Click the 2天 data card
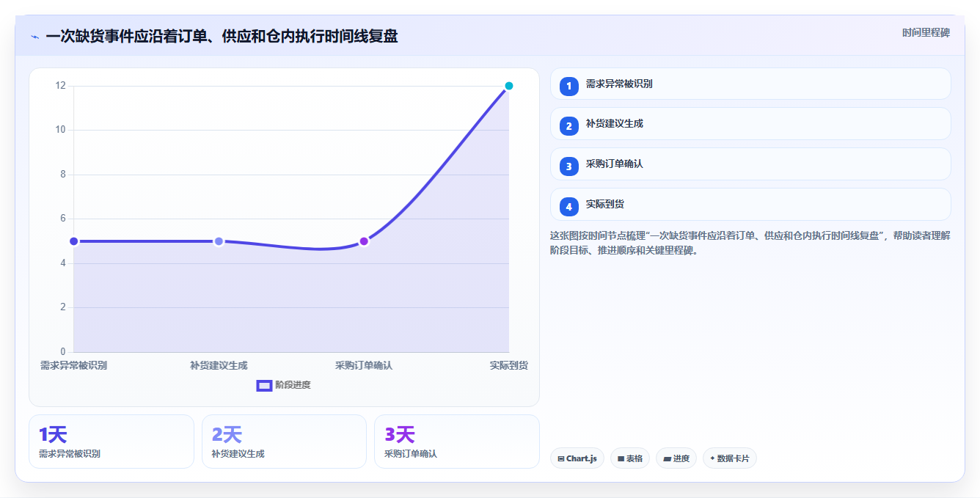 coord(284,442)
